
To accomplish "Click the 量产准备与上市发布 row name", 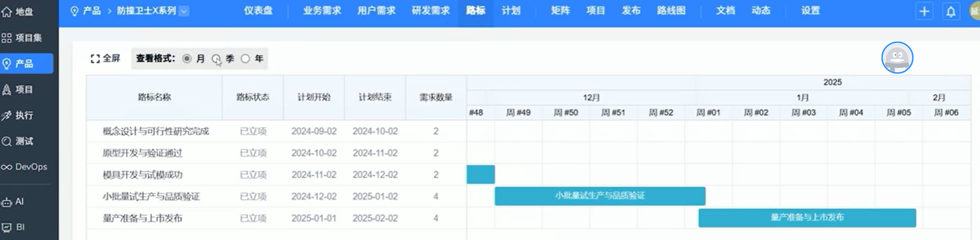I will (x=143, y=218).
